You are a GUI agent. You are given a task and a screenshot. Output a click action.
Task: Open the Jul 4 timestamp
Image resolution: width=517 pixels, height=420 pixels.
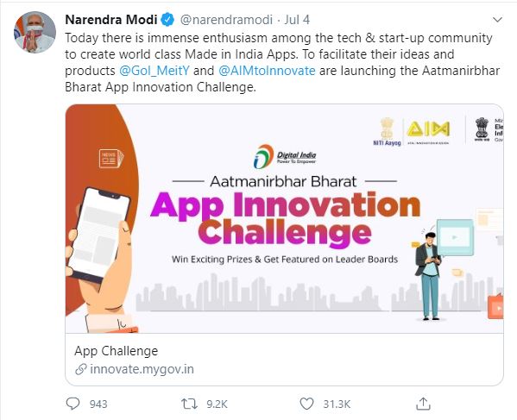pyautogui.click(x=297, y=20)
